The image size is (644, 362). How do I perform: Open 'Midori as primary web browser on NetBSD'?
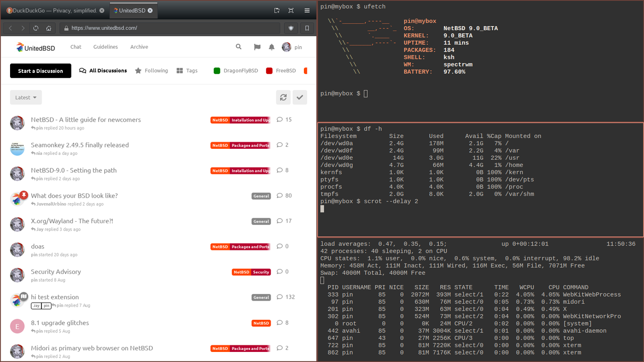[x=92, y=348]
